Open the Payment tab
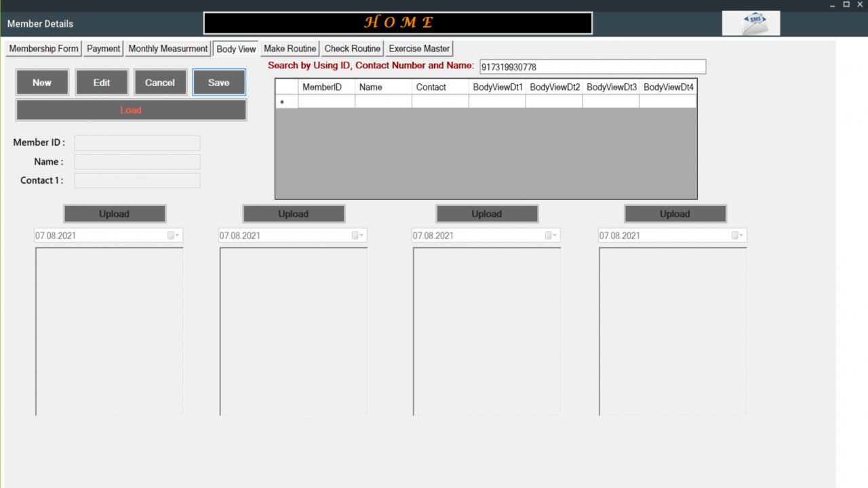868x488 pixels. [x=103, y=49]
